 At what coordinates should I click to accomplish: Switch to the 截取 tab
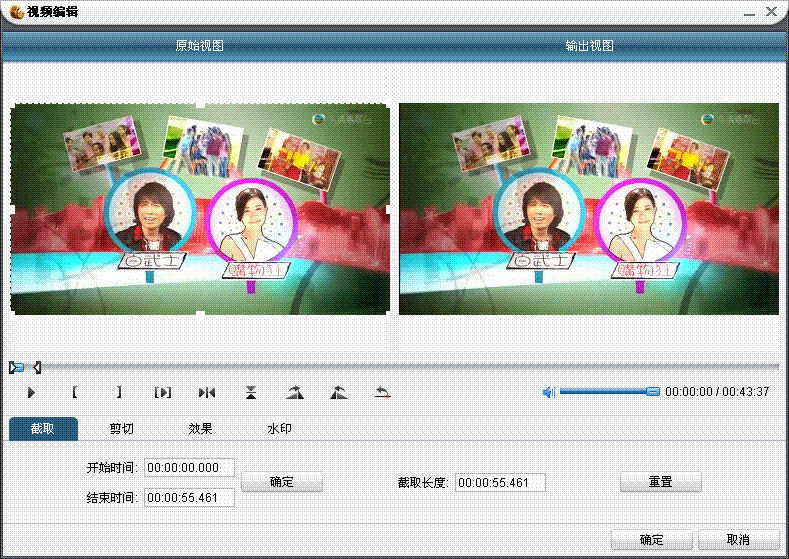[x=43, y=429]
